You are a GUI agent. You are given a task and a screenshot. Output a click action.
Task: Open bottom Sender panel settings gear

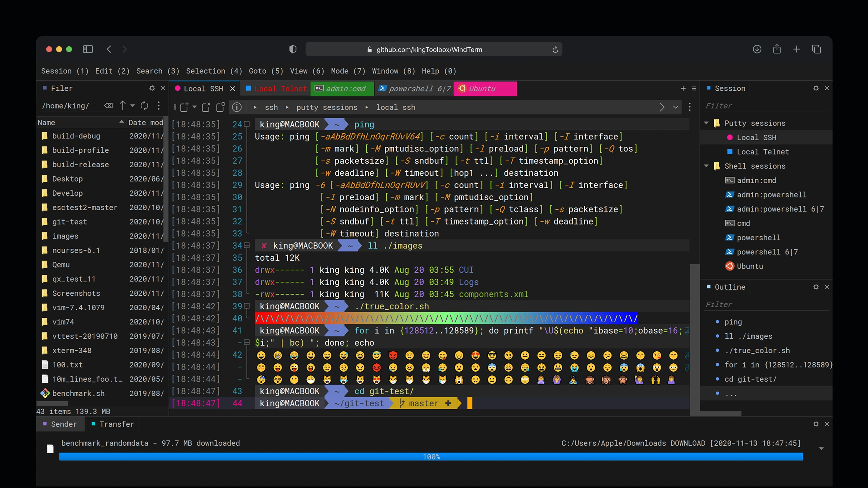pos(816,424)
